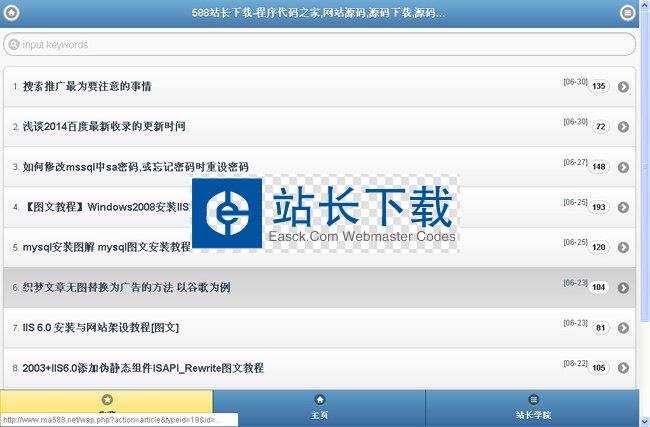Click the home icon in 主页 tab

point(320,400)
